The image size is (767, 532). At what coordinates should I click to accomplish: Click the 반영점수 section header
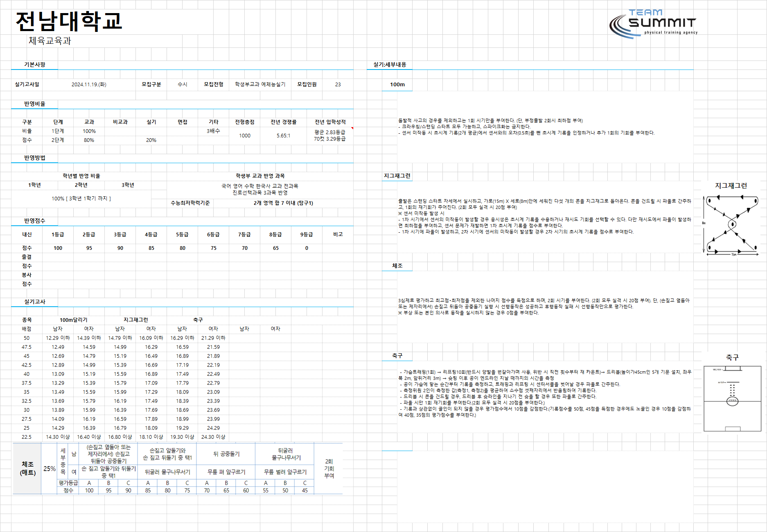point(35,221)
